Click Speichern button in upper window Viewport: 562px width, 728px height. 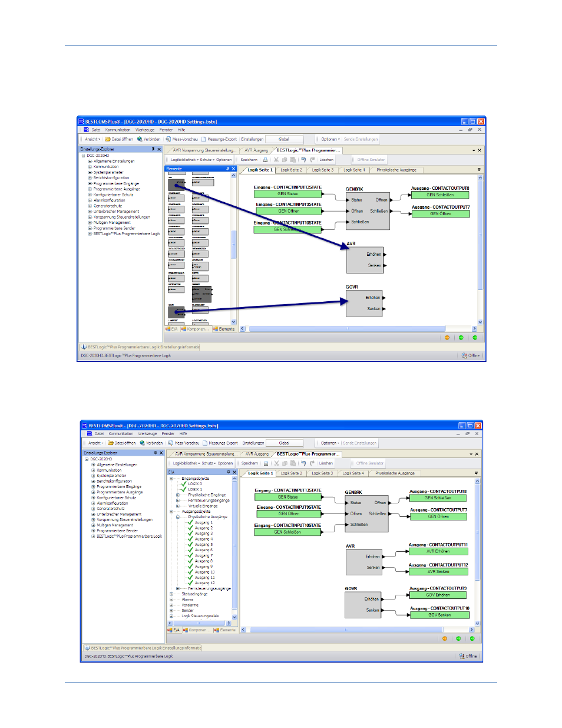click(249, 160)
